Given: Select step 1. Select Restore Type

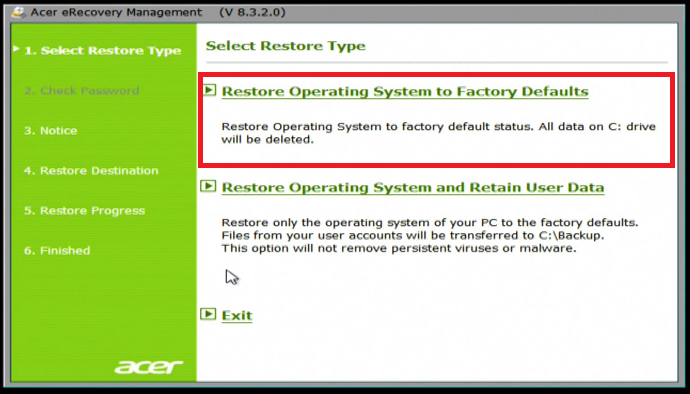Looking at the screenshot, I should [102, 51].
